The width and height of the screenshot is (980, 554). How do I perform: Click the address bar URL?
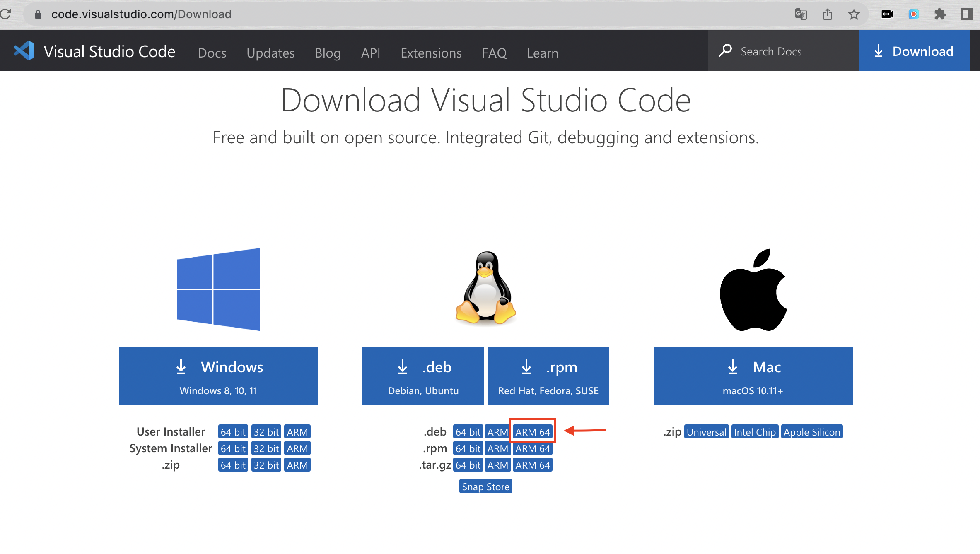click(x=141, y=14)
